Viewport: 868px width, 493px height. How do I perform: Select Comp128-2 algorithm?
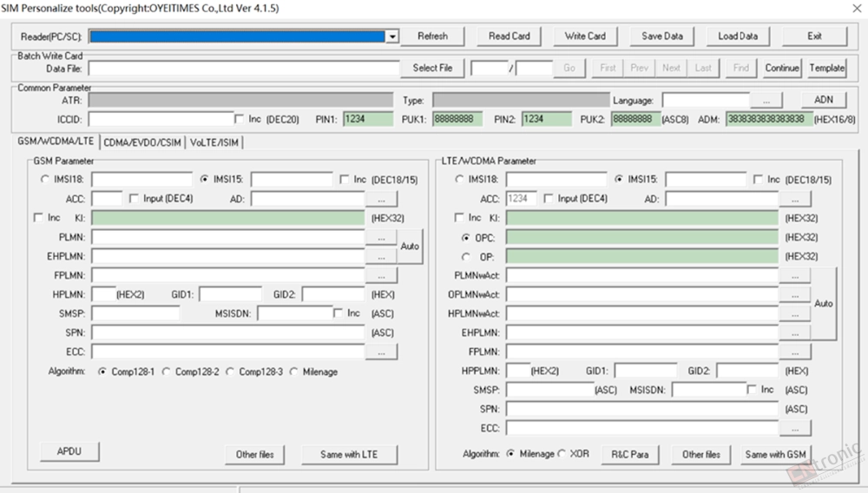166,371
